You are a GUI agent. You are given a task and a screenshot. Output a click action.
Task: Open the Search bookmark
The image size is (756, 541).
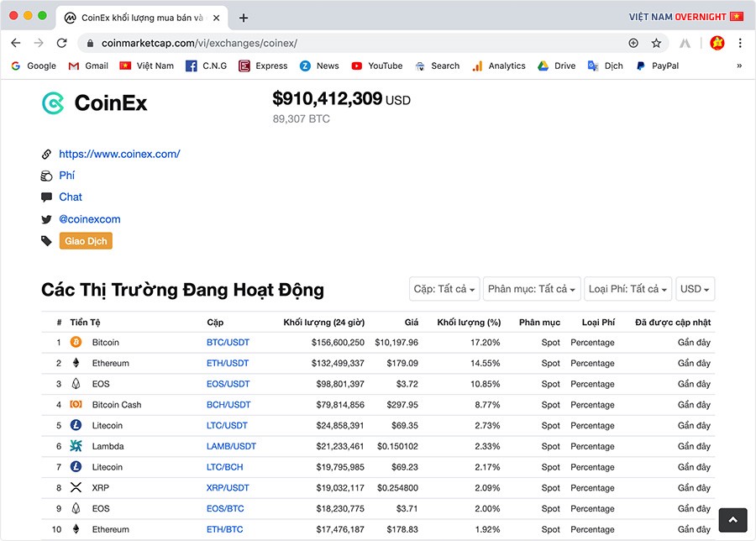pyautogui.click(x=438, y=66)
